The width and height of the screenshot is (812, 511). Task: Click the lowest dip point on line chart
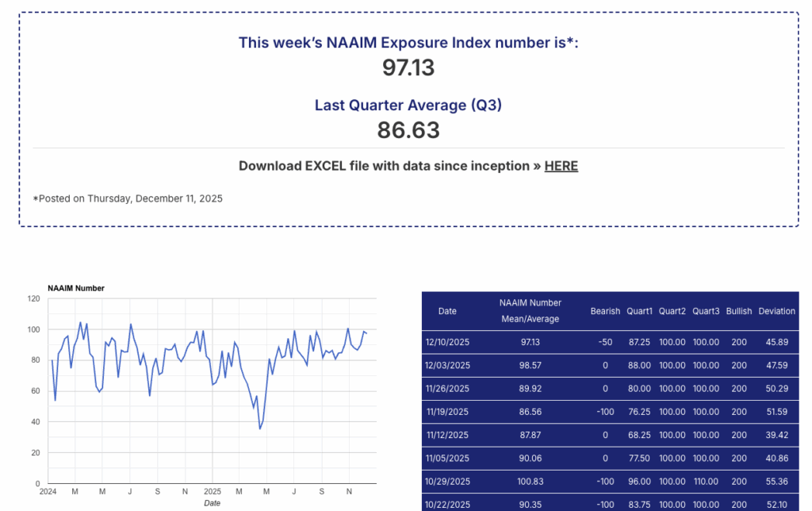(x=260, y=428)
